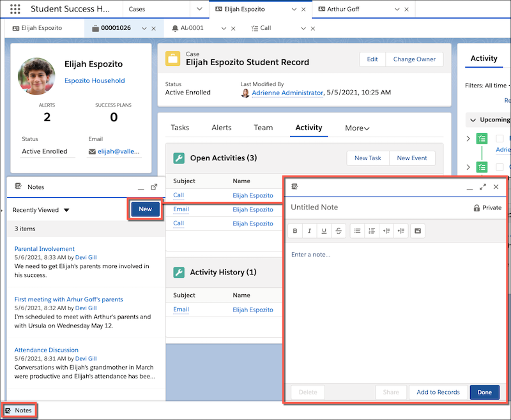Click the yellow Case briefcase icon

(x=172, y=59)
